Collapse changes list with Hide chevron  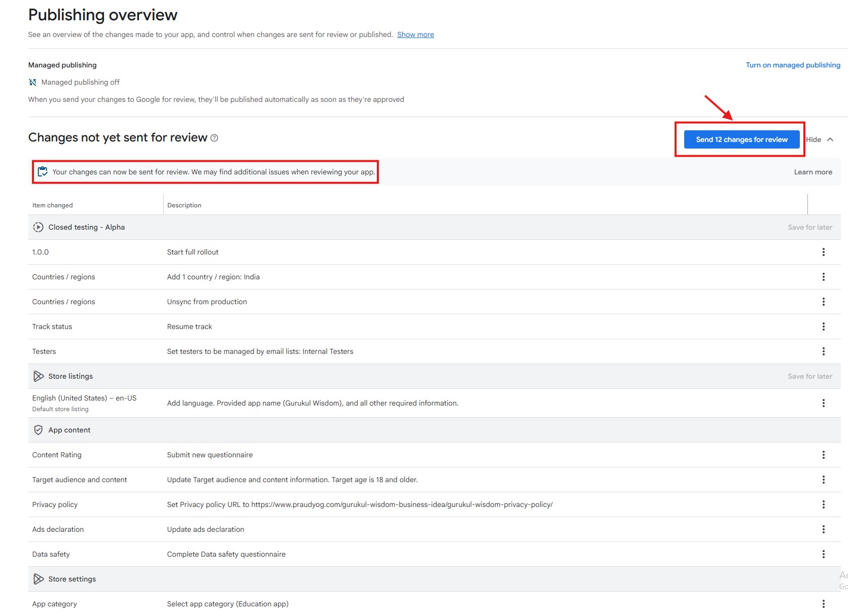point(820,139)
